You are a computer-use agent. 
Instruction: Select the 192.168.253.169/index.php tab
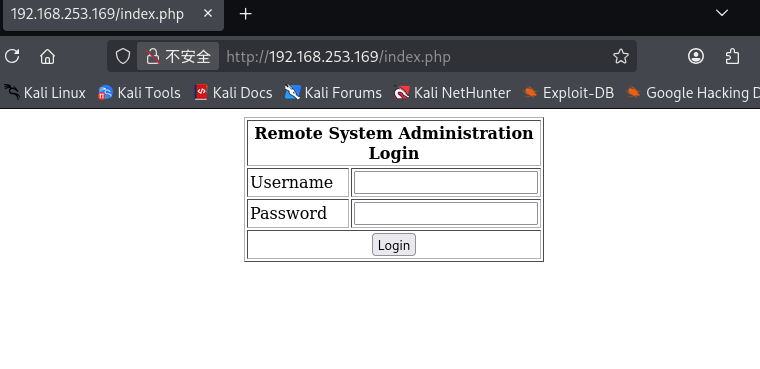click(x=97, y=14)
